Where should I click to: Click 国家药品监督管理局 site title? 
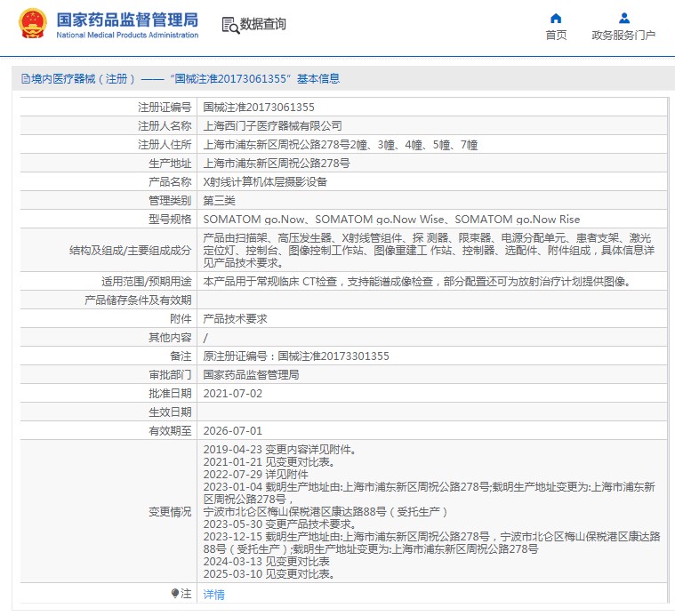pos(127,20)
